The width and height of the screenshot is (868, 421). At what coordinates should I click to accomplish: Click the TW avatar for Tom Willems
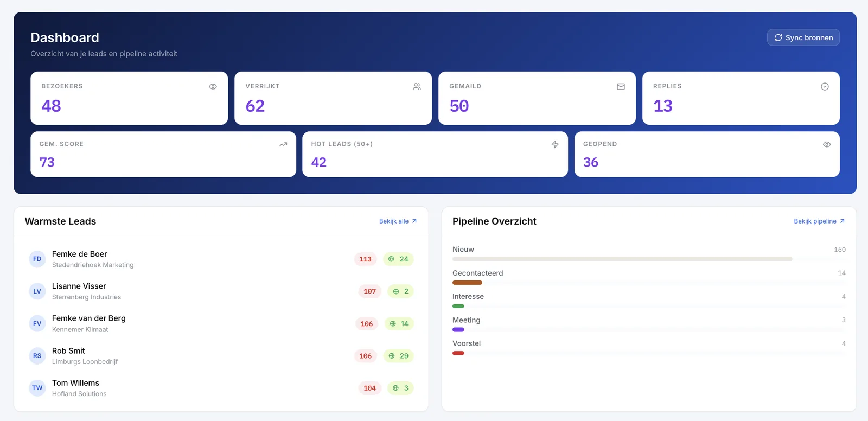pos(37,388)
